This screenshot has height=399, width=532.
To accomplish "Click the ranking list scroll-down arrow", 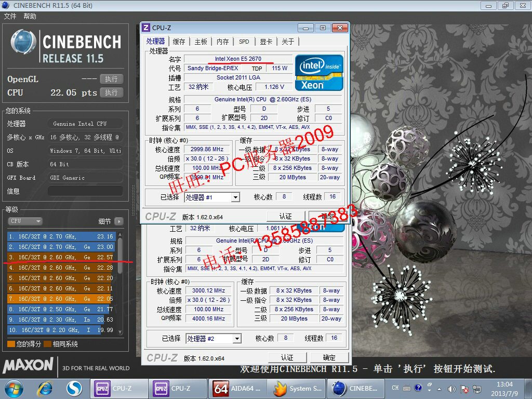I will (x=120, y=332).
